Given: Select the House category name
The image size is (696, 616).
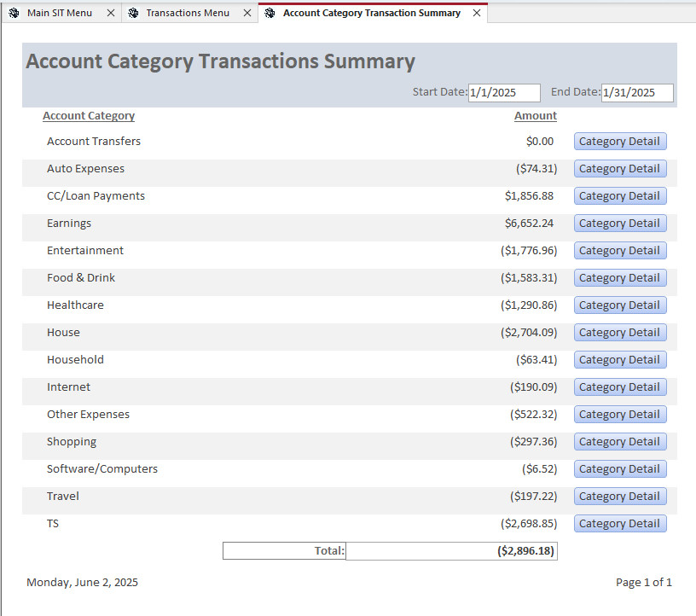Looking at the screenshot, I should [63, 332].
